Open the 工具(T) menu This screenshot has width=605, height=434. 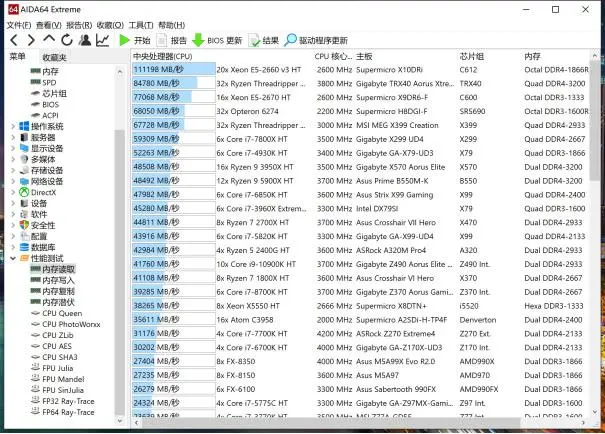click(141, 25)
